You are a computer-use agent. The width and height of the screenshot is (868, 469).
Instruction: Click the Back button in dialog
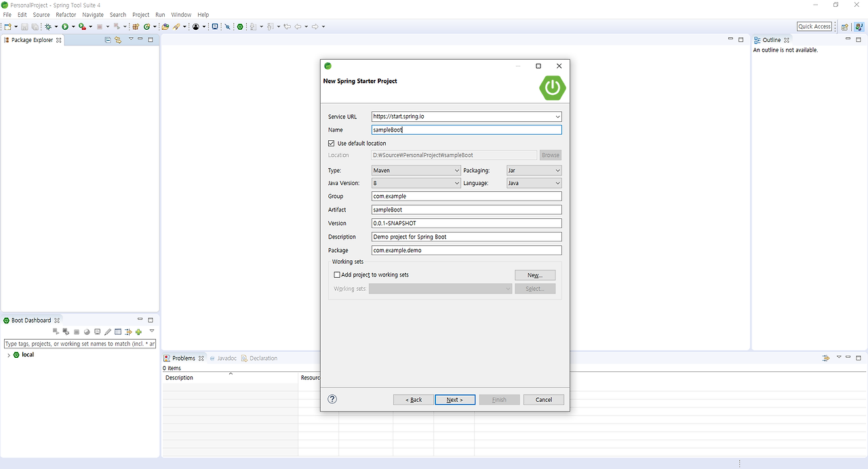click(x=413, y=400)
